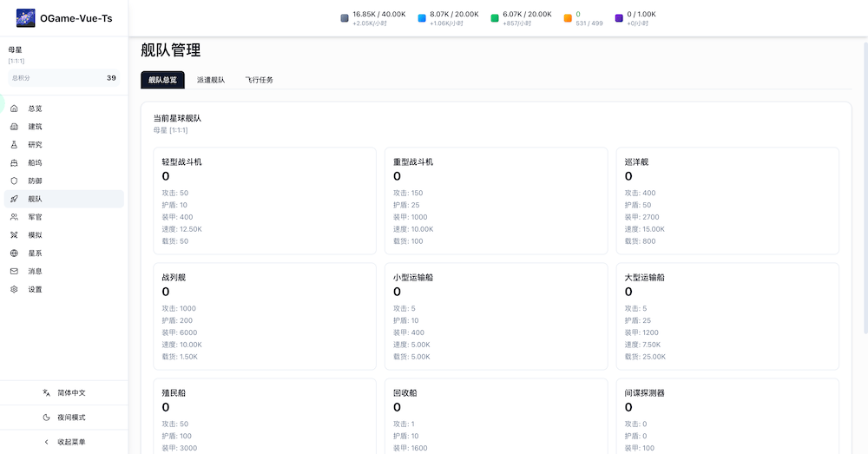Click the home icon for 总览
The width and height of the screenshot is (868, 454).
[14, 109]
